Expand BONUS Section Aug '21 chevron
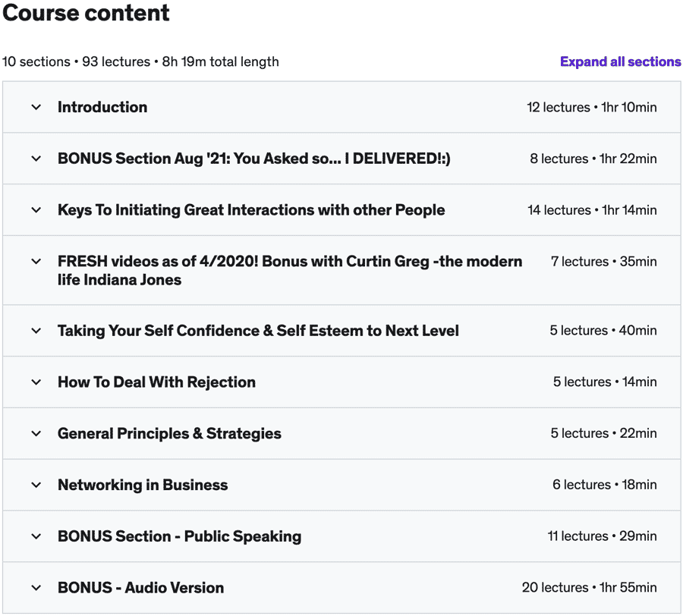This screenshot has height=616, width=683. pos(36,159)
